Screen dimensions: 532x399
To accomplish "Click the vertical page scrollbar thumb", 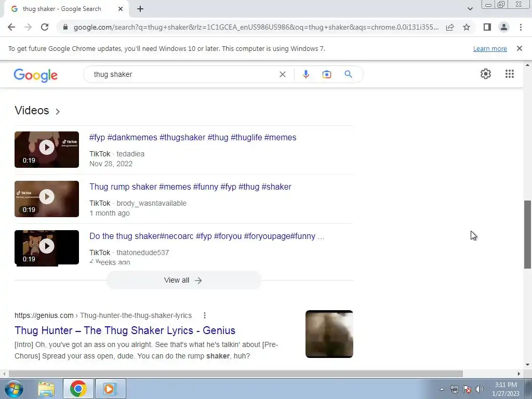I will [x=528, y=234].
